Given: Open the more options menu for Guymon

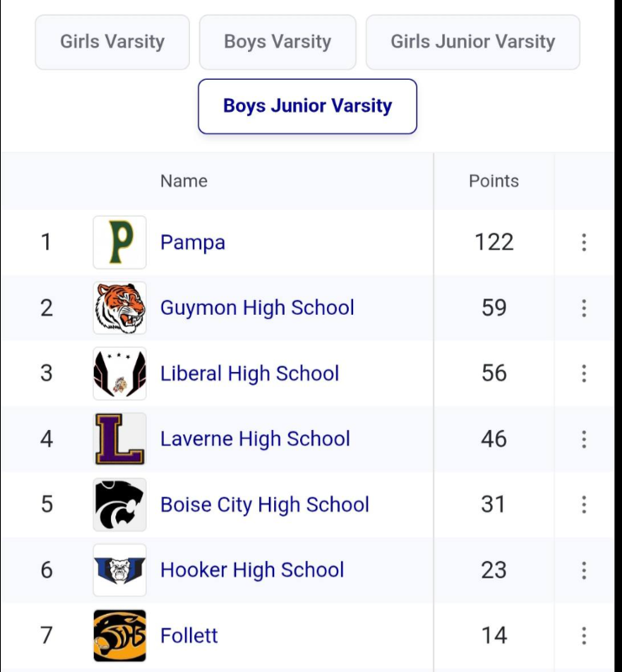Looking at the screenshot, I should (583, 308).
